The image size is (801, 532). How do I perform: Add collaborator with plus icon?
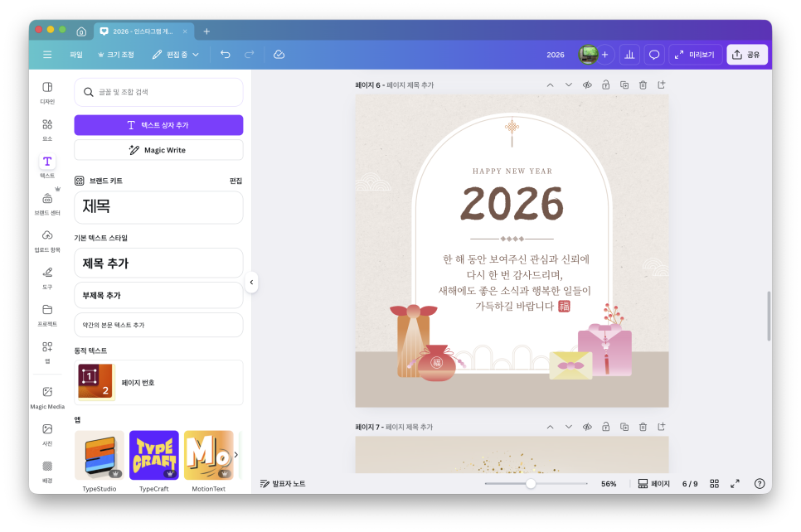604,55
